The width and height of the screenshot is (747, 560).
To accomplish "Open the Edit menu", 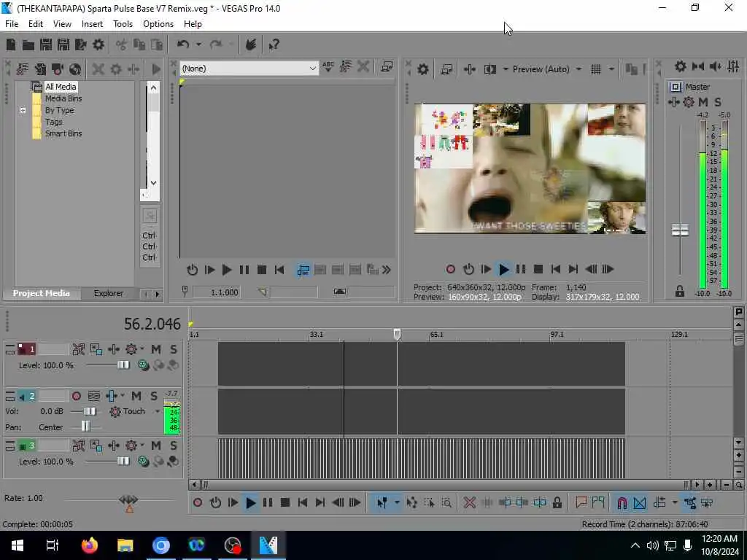I will tap(36, 24).
